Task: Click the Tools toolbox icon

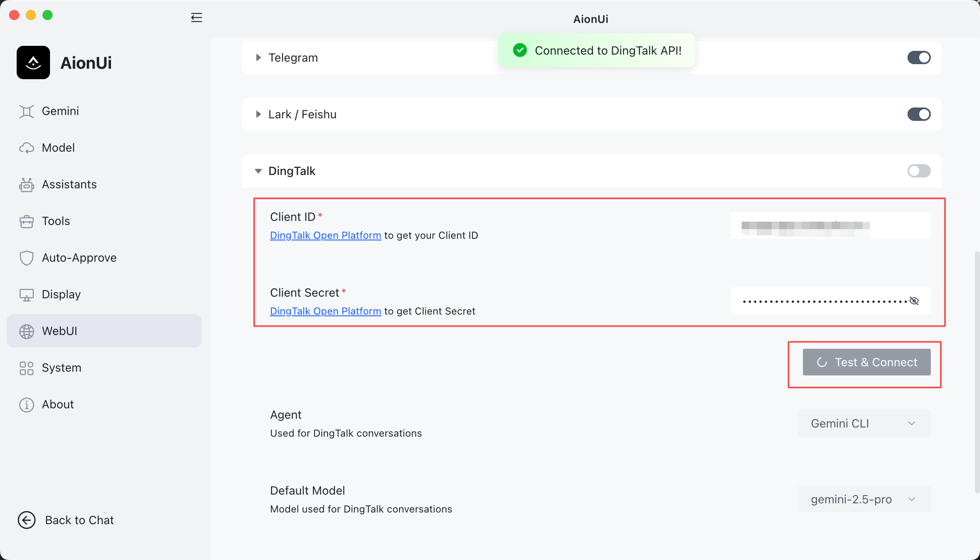Action: coord(27,221)
